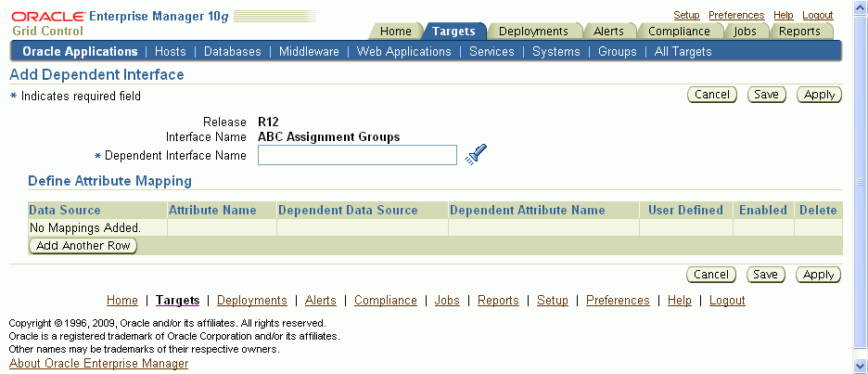This screenshot has width=868, height=374.
Task: Click the 'ABC Assignment Groups' interface name value
Action: 329,136
